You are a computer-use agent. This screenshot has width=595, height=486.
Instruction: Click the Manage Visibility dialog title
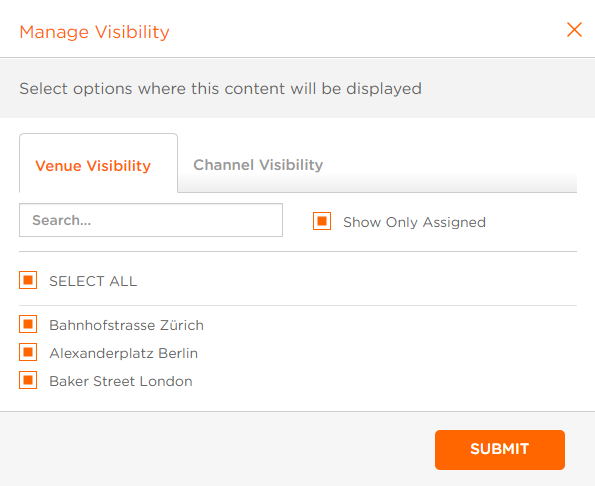(x=94, y=32)
